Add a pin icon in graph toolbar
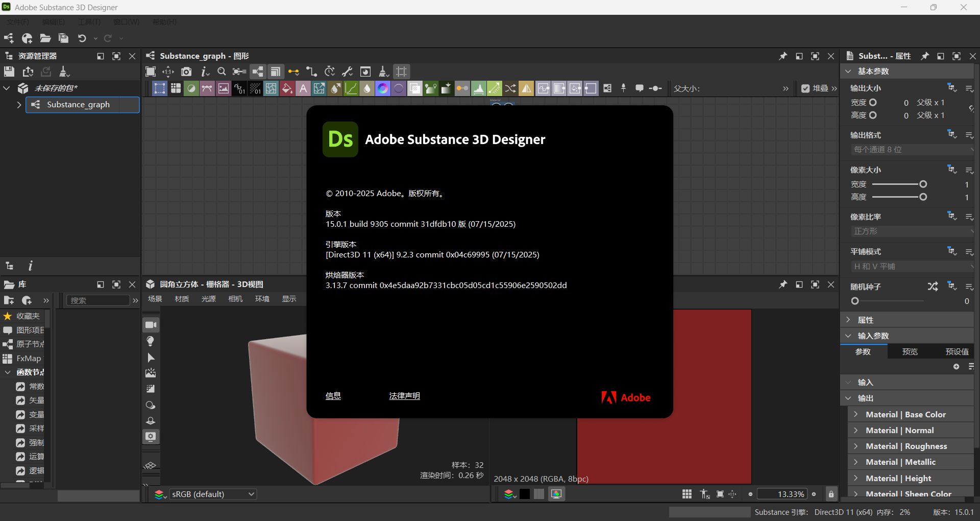980x521 pixels. tap(623, 88)
